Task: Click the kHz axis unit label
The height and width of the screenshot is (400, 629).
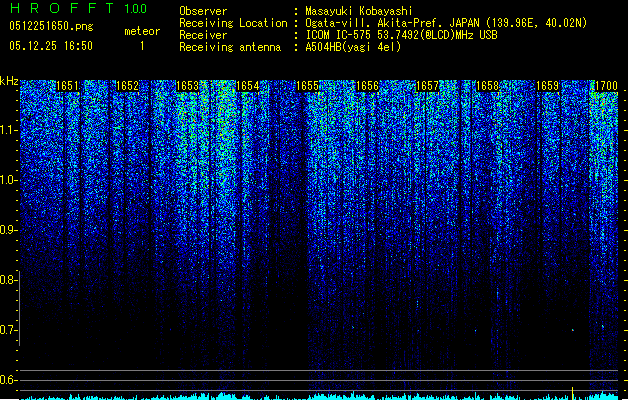Action: tap(9, 81)
